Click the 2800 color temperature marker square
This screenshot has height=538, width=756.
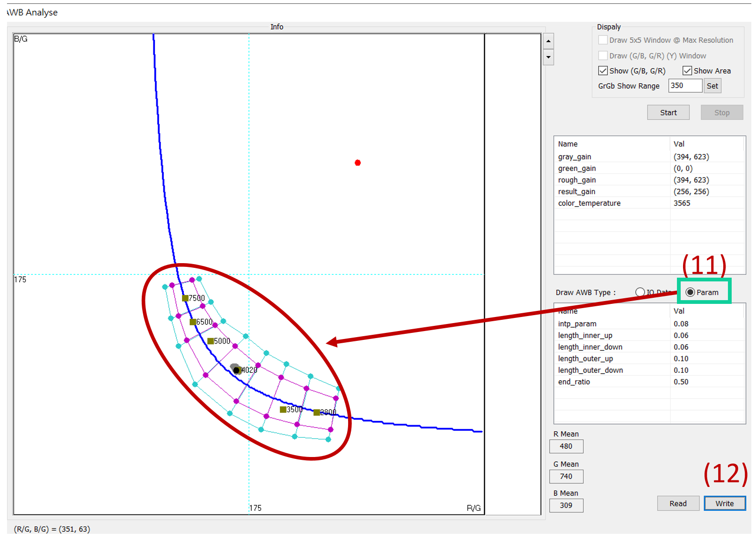317,413
